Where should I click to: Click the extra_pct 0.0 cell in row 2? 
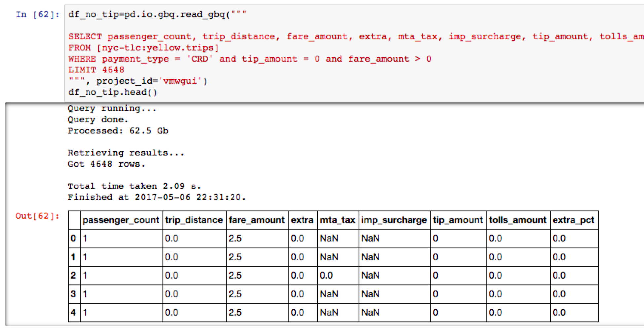[574, 275]
